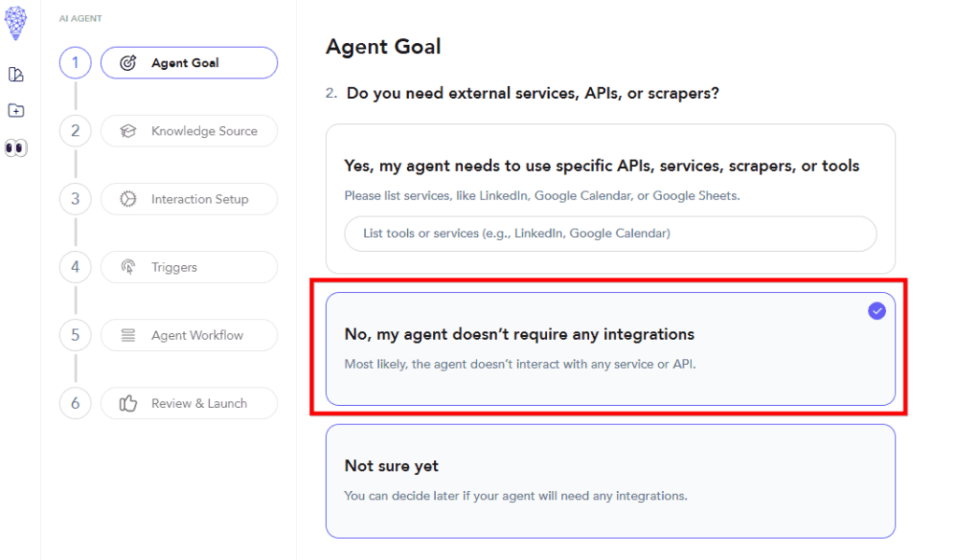Click the thumbs-up Review & Launch icon

129,404
